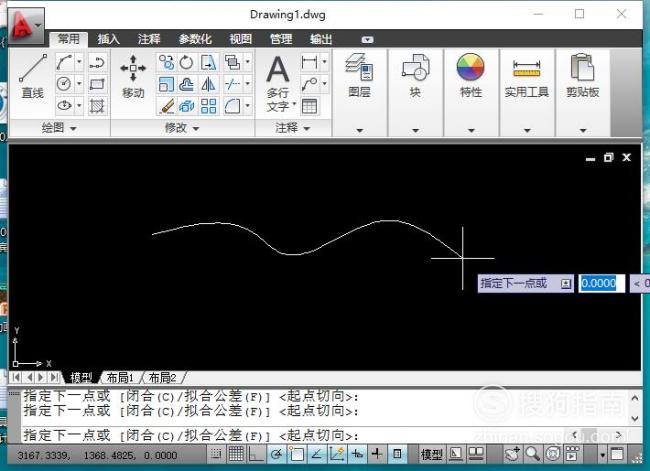Click the Copy objects icon
650x471 pixels.
tap(167, 62)
